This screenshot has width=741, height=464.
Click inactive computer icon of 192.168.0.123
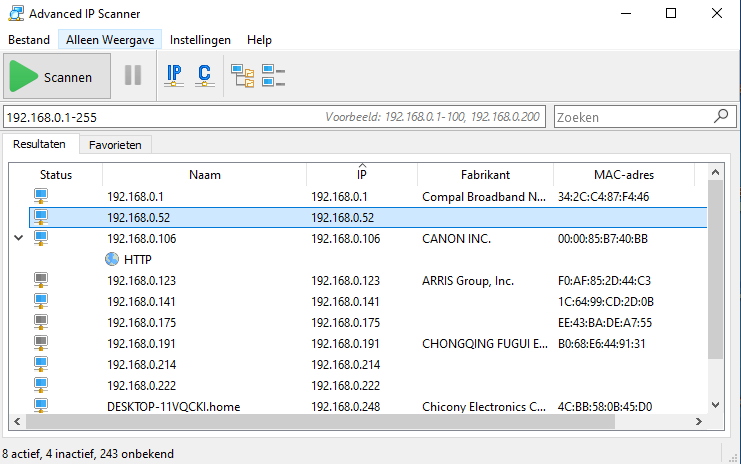pyautogui.click(x=41, y=280)
